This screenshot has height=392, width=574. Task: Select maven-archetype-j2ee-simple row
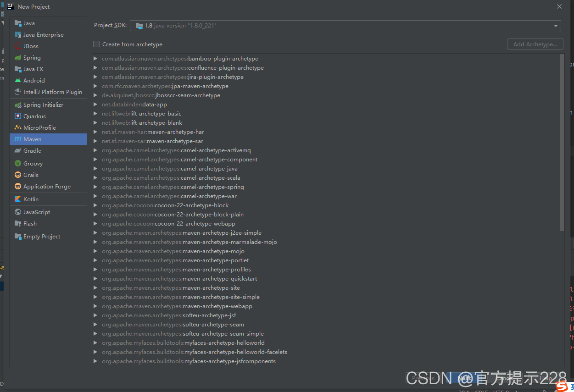coord(327,233)
